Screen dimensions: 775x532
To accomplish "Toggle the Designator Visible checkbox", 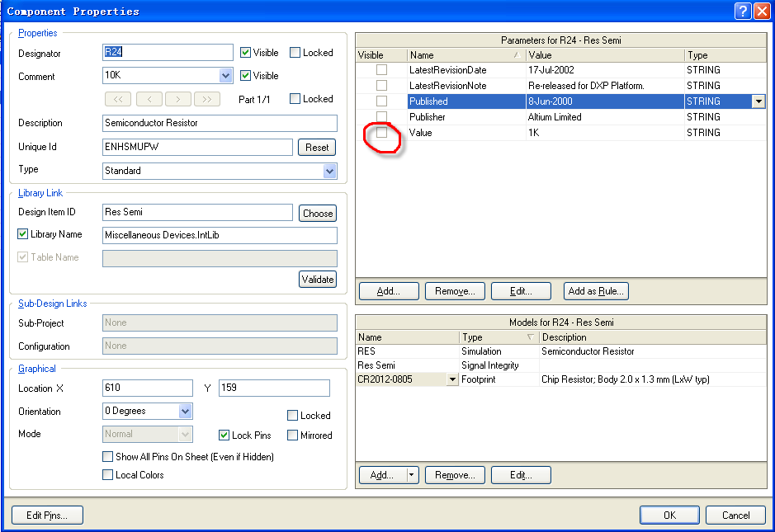I will pyautogui.click(x=246, y=53).
